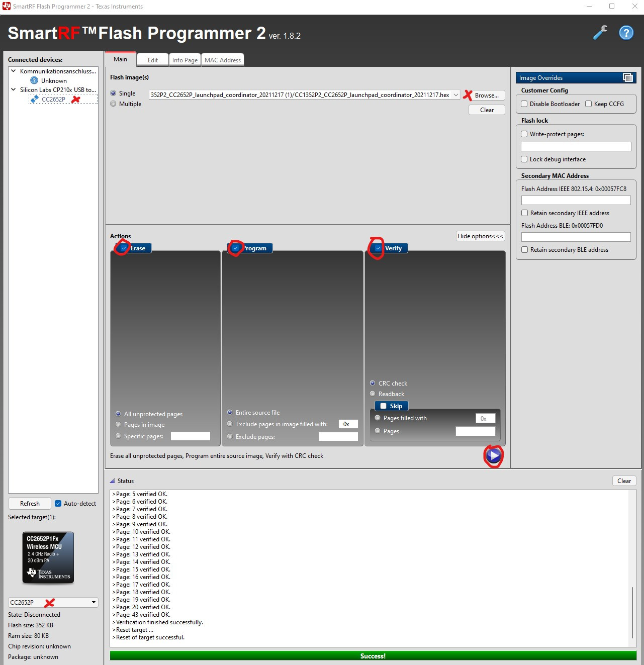
Task: Select the Single flash image option
Action: click(113, 93)
